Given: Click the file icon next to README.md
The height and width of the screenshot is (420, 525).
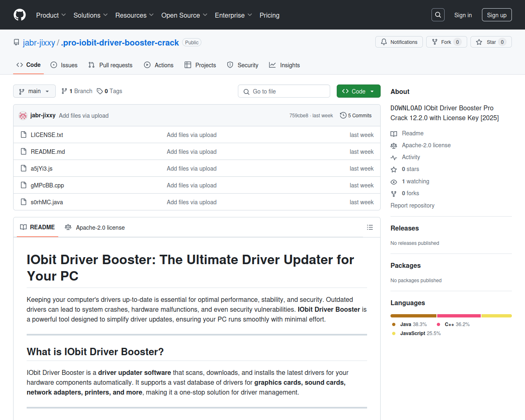Looking at the screenshot, I should [x=24, y=151].
